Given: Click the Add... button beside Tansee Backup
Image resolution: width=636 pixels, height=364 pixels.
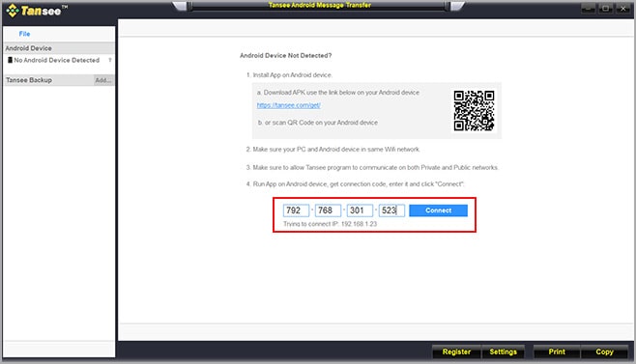Looking at the screenshot, I should point(103,80).
